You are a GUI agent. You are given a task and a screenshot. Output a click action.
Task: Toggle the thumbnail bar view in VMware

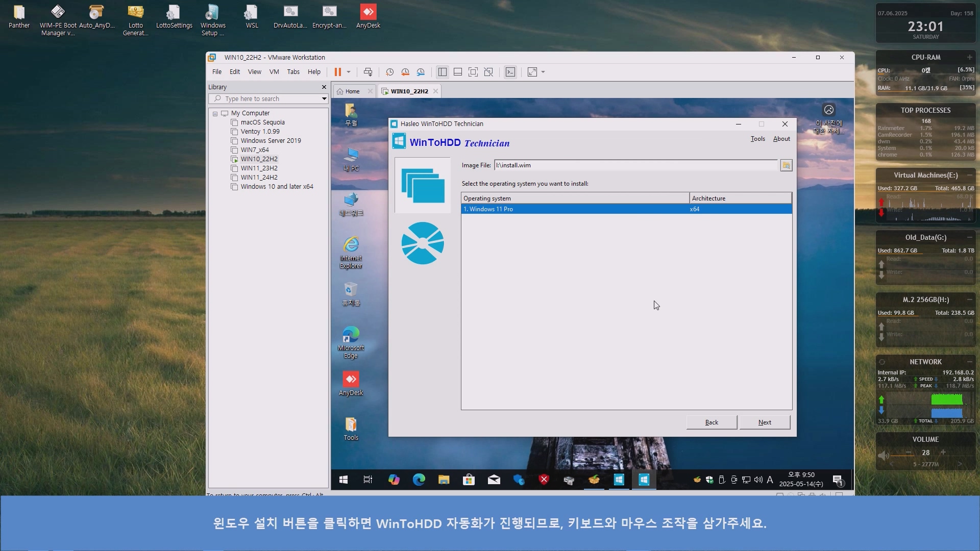pyautogui.click(x=458, y=72)
